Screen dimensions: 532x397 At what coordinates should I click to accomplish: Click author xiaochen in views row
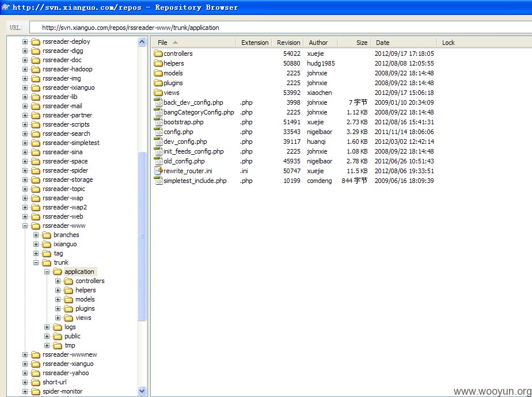click(x=320, y=93)
